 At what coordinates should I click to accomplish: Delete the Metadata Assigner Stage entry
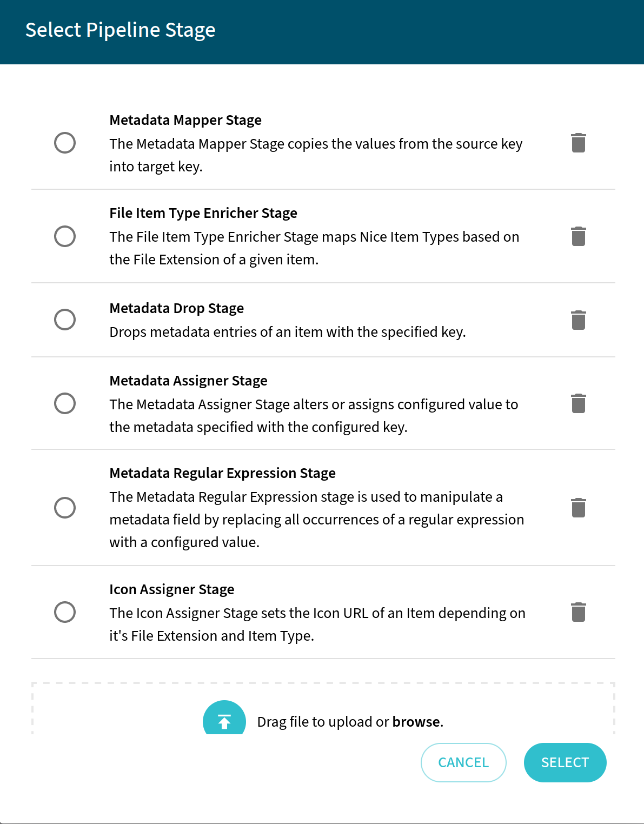click(x=578, y=403)
